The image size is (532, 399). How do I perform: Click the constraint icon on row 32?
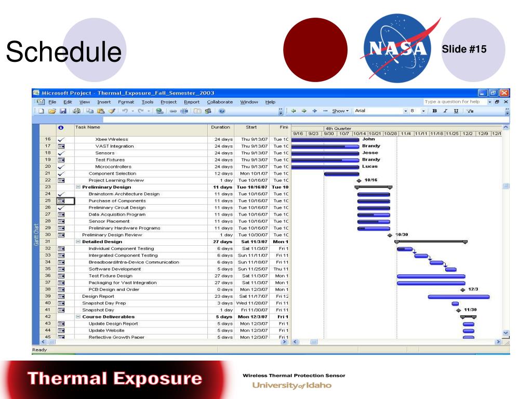coord(61,249)
